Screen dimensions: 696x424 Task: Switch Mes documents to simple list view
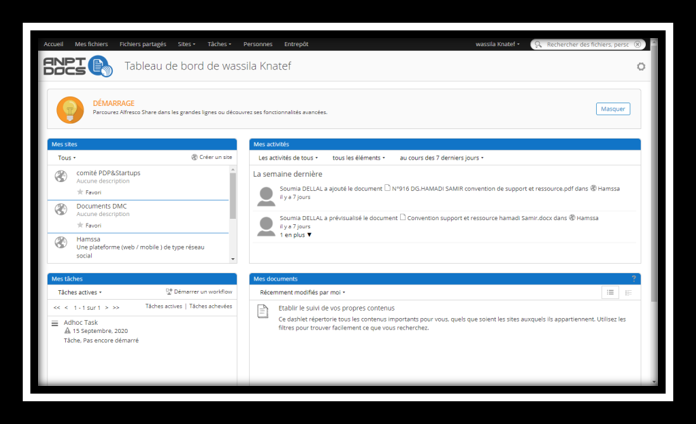(x=610, y=292)
